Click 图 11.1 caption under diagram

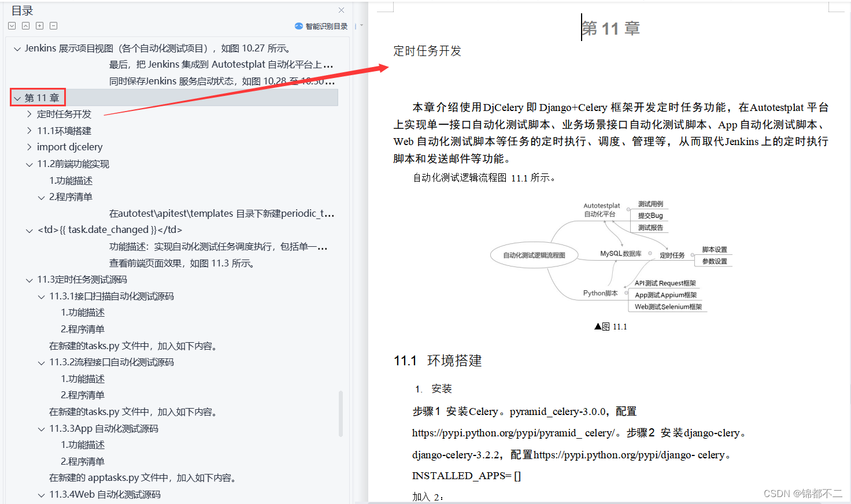(x=610, y=327)
